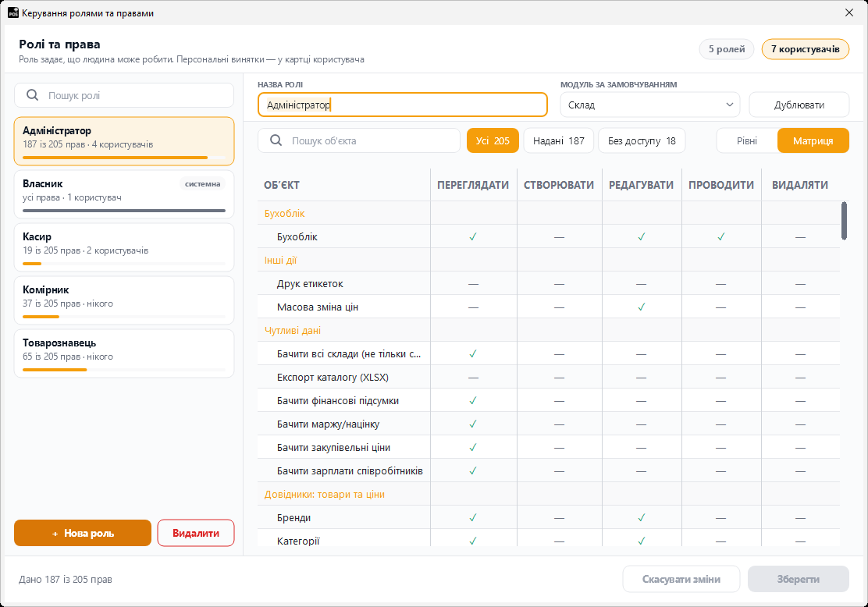Click the Назва ролі input field
868x607 pixels.
pos(403,105)
